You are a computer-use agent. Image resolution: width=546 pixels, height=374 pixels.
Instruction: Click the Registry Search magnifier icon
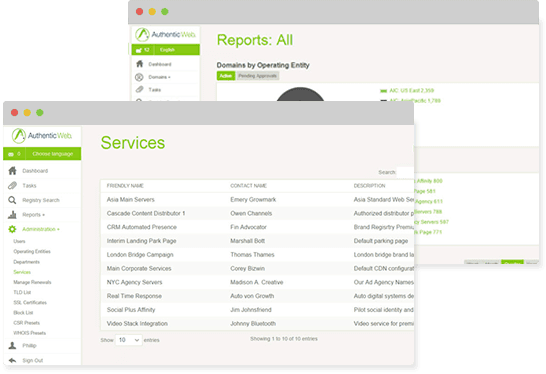point(12,200)
